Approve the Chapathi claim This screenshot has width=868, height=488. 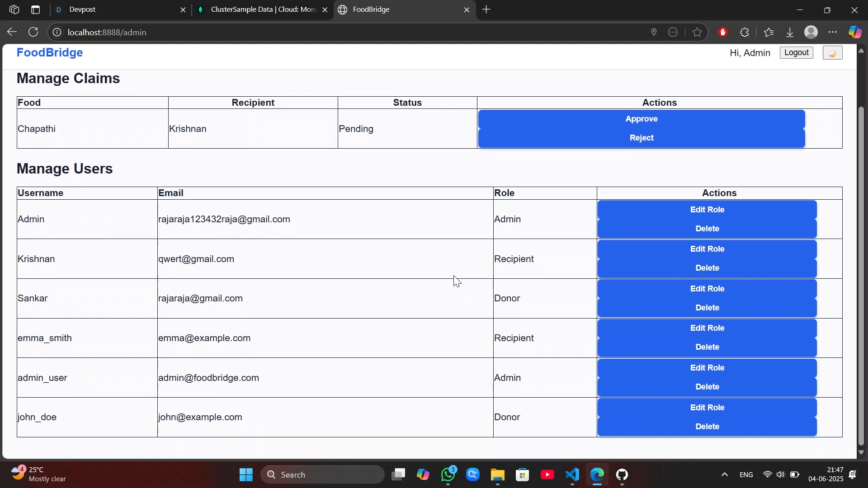click(641, 119)
